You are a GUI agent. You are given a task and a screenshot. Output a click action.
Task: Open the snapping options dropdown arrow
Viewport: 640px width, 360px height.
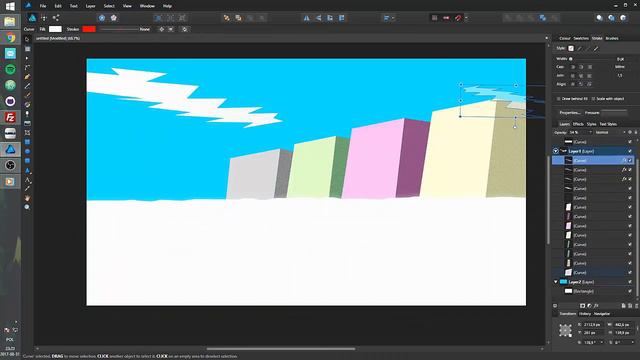(466, 18)
